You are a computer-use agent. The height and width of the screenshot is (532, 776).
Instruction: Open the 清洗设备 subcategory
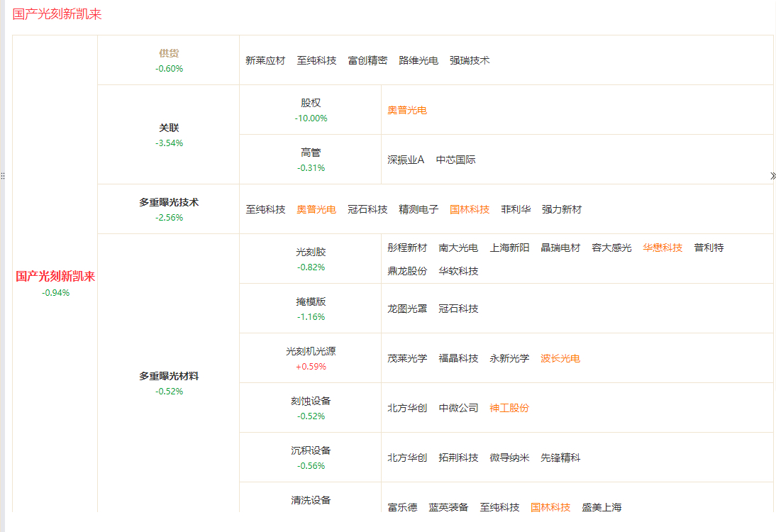[x=311, y=500]
